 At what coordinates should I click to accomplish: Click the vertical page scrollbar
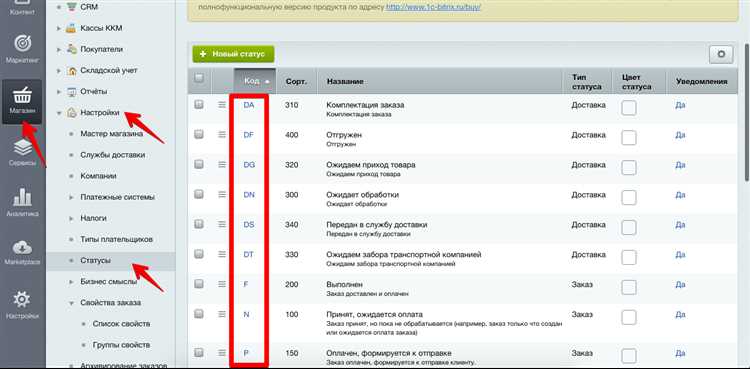(x=747, y=112)
